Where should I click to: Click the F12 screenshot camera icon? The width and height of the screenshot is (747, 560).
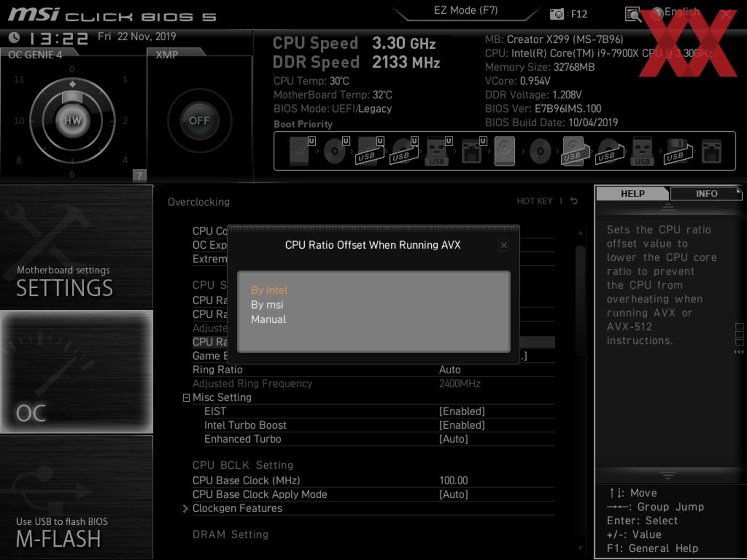tap(556, 14)
